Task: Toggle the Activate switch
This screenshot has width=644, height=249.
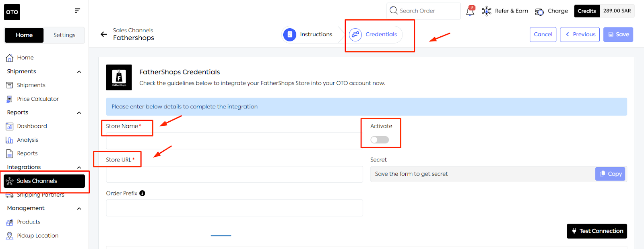Action: point(380,140)
